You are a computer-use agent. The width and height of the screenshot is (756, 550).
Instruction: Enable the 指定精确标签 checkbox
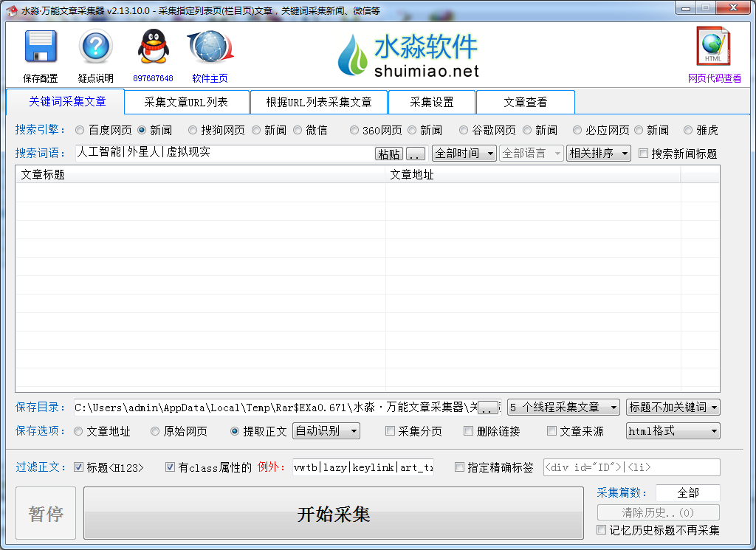point(459,467)
